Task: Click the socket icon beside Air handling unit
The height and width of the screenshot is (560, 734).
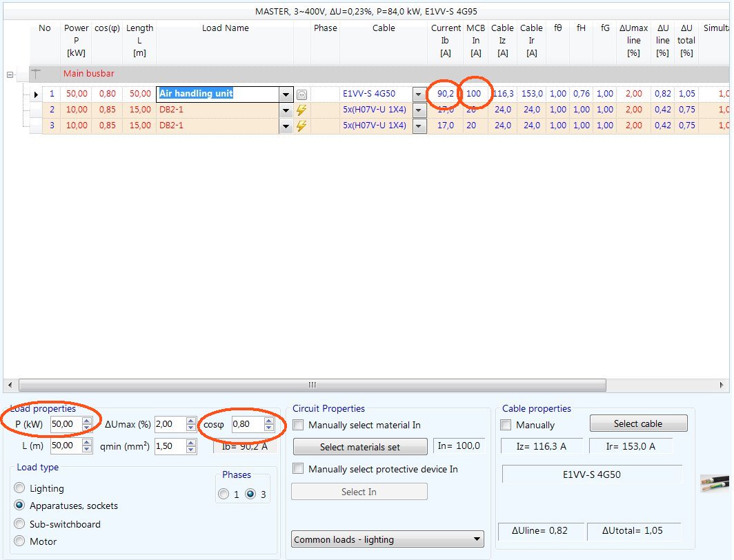Action: coord(301,94)
